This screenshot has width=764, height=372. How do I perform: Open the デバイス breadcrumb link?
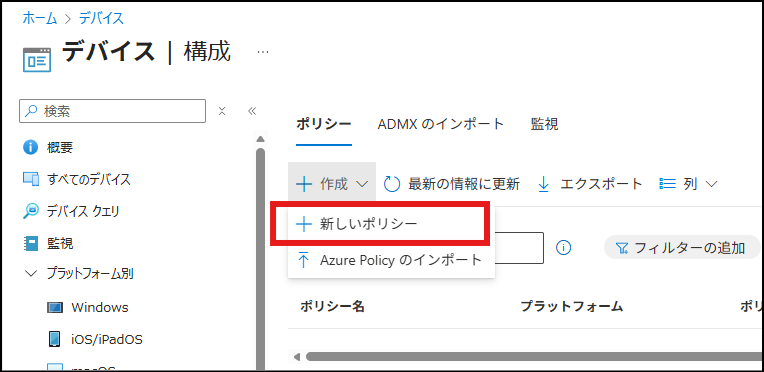(102, 19)
